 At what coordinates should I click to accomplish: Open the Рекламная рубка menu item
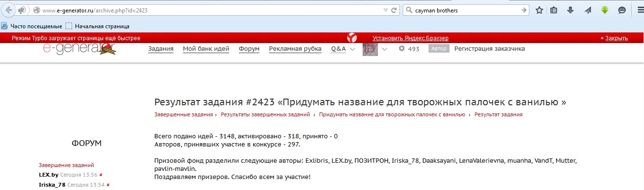[x=295, y=49]
